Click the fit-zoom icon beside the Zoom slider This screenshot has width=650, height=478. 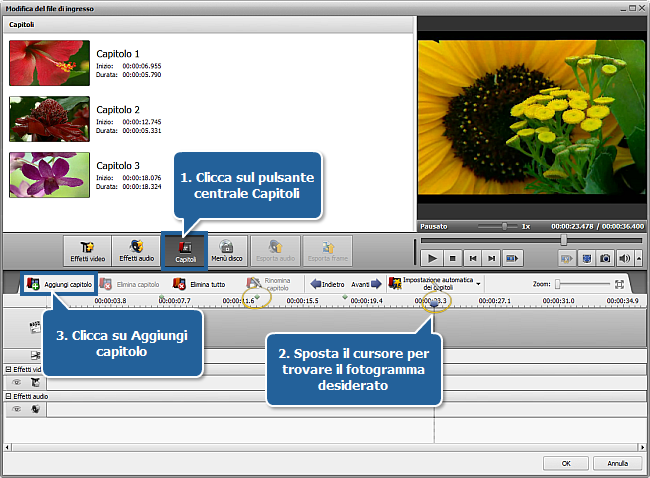[x=620, y=284]
